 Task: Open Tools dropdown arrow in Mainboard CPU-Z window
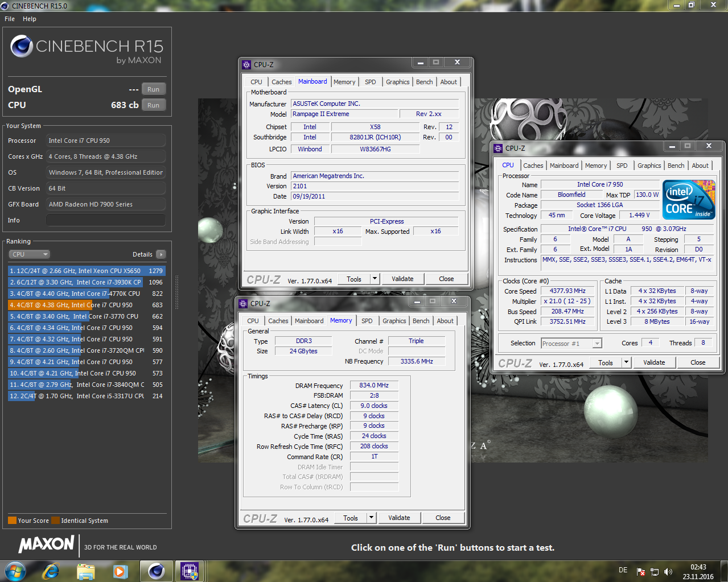(x=375, y=279)
